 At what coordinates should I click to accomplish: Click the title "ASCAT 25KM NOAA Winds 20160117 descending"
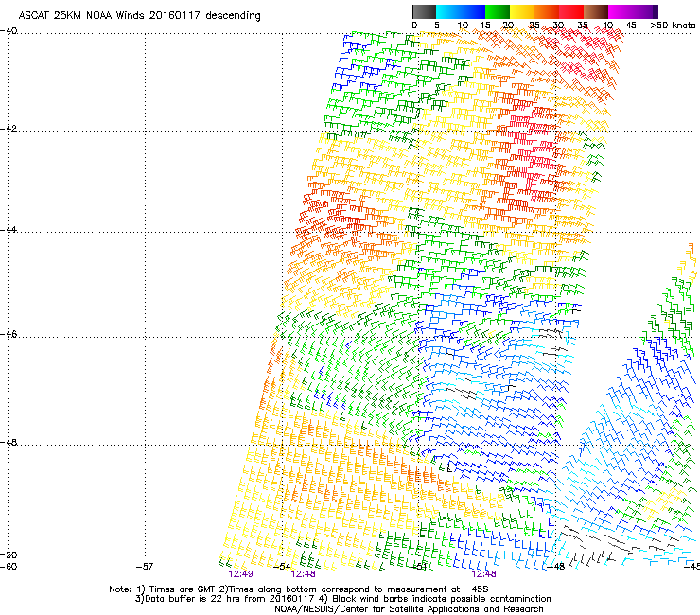click(x=139, y=16)
